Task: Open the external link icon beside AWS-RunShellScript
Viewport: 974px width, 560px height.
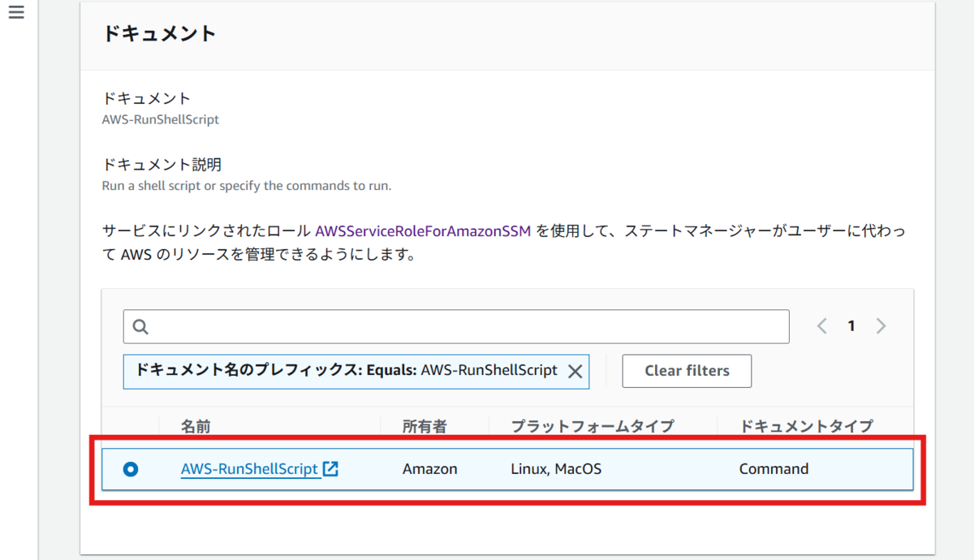Action: click(330, 468)
